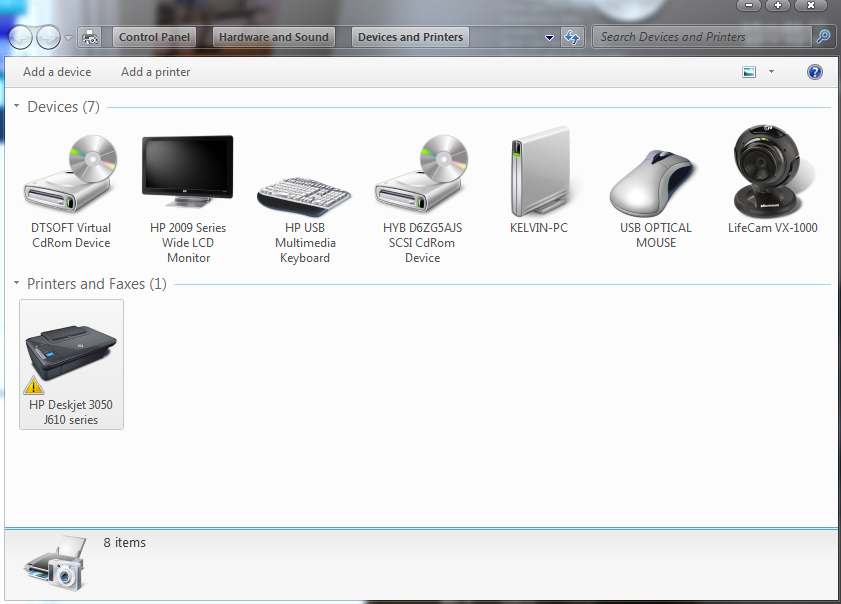Click the Back navigation arrow
This screenshot has height=604, width=841.
coord(20,38)
